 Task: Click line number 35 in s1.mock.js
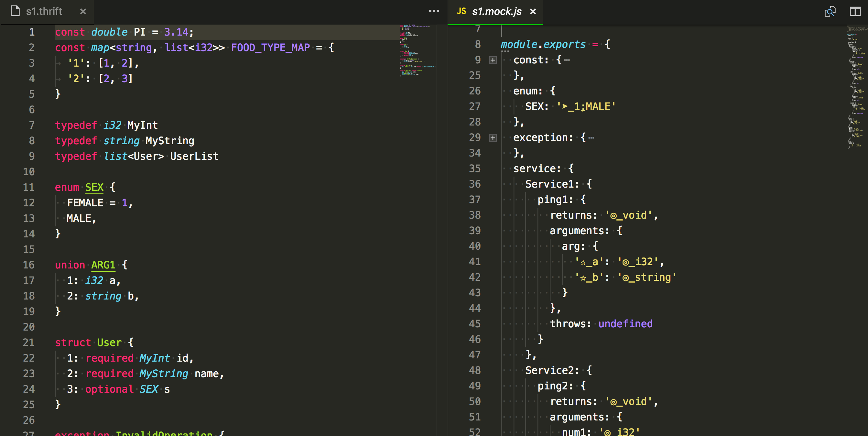474,169
